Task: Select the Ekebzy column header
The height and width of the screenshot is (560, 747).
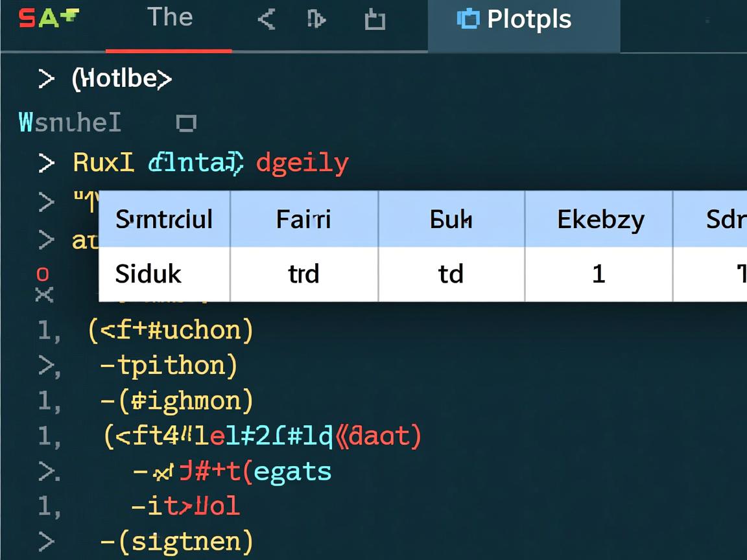Action: pyautogui.click(x=600, y=219)
